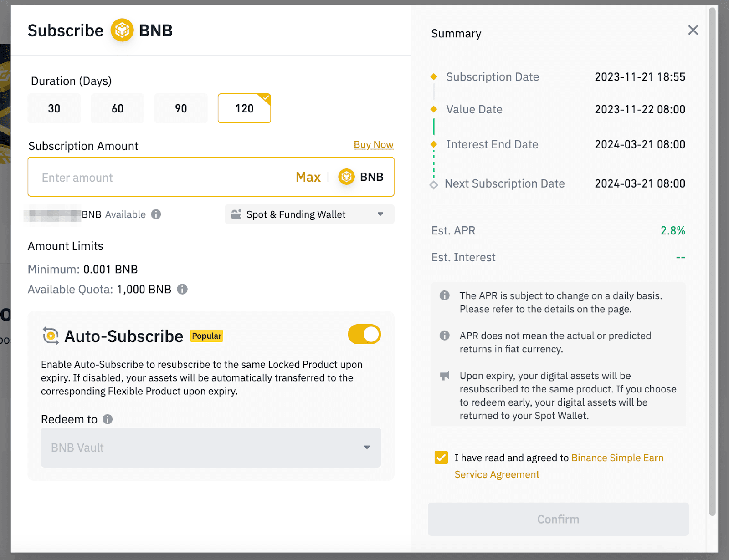
Task: Click the dialog vertical scrollbar
Action: pyautogui.click(x=712, y=262)
